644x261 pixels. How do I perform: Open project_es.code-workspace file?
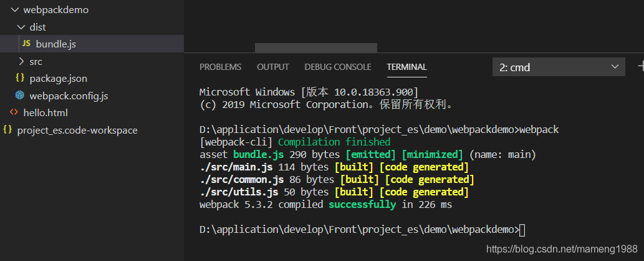(77, 130)
